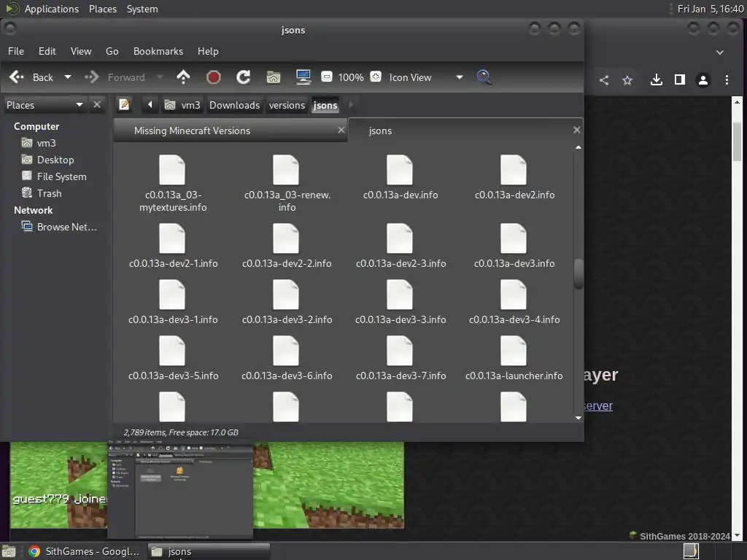This screenshot has height=560, width=747.
Task: Navigate to vm3 in the path bar
Action: click(182, 105)
